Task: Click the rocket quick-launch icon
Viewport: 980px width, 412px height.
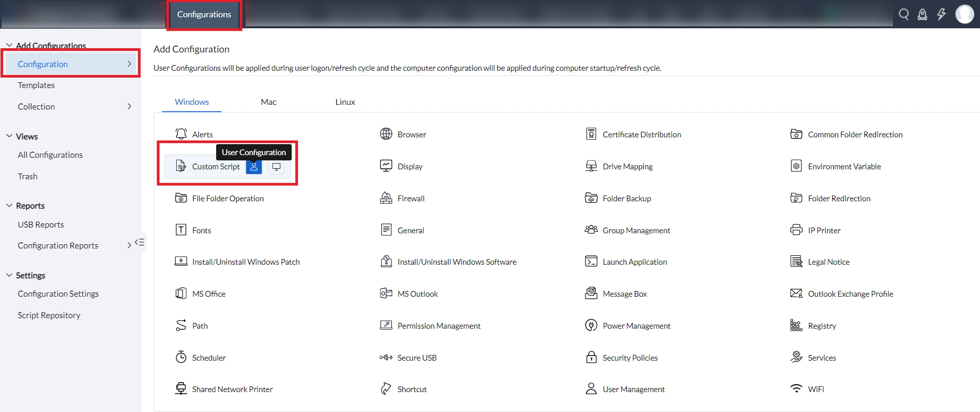Action: (x=922, y=14)
